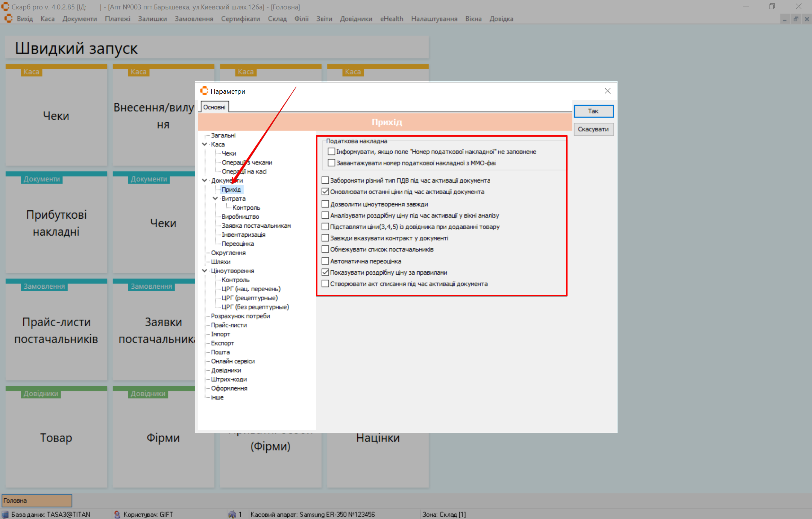Check Дозволити ціноутворення завжди

325,204
